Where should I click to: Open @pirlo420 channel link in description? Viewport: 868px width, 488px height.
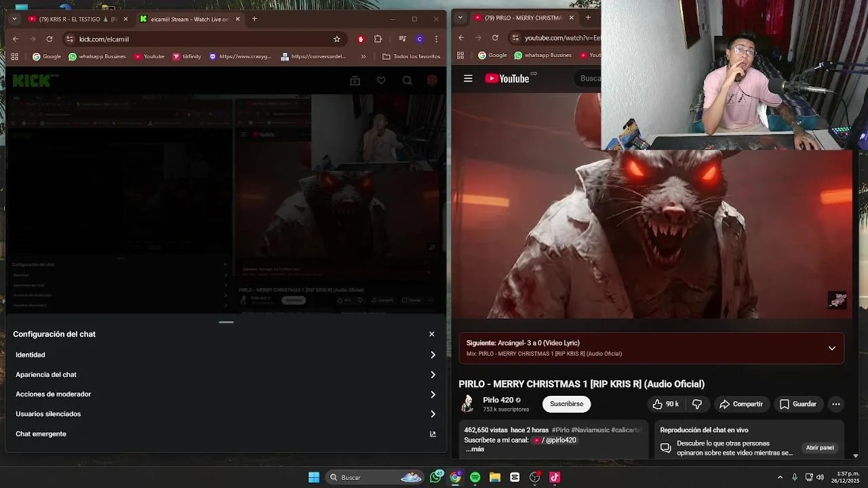pos(555,441)
